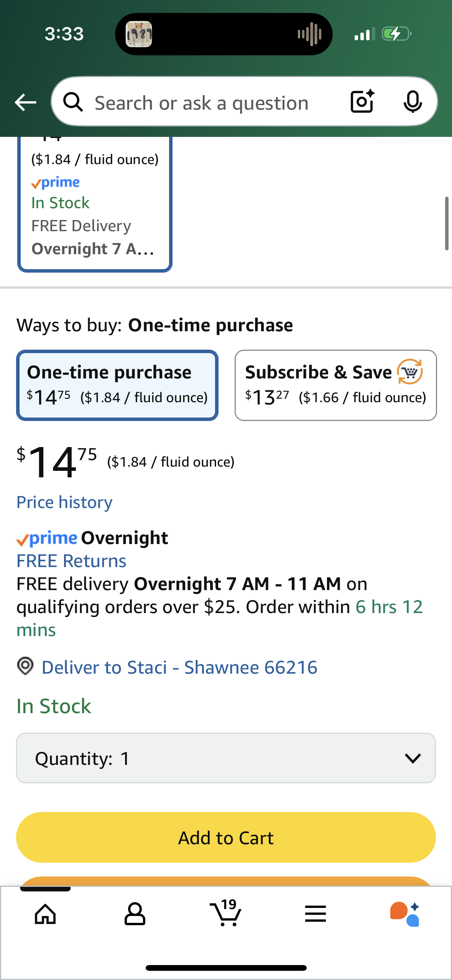Select the One-time purchase option
452x980 pixels.
click(117, 385)
